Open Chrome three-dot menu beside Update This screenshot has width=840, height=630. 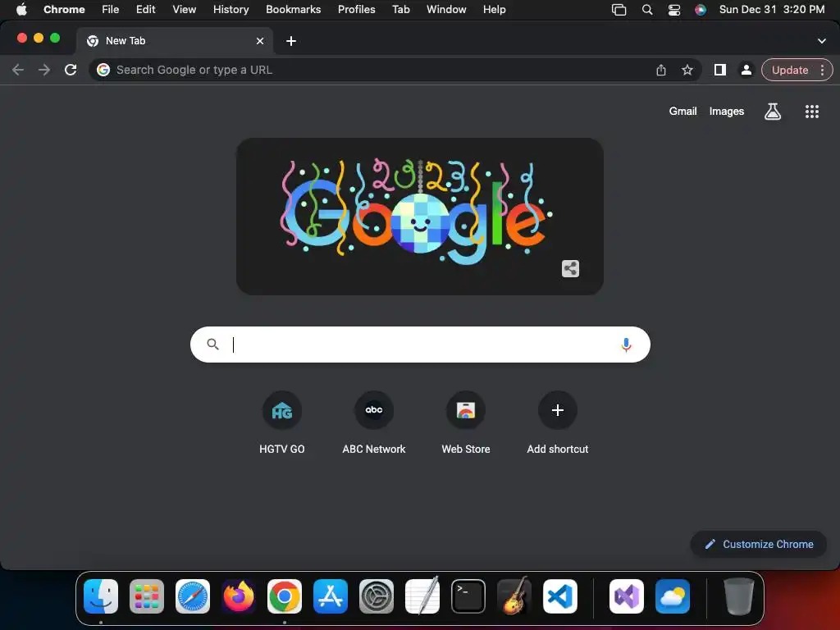tap(822, 71)
